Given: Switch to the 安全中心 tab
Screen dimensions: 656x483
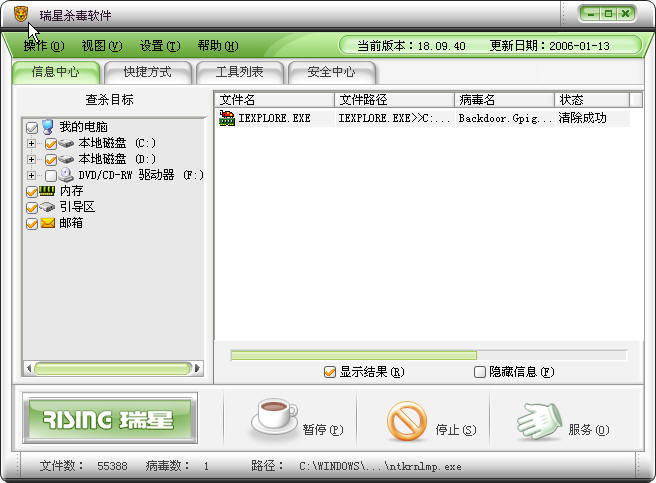Looking at the screenshot, I should [331, 72].
